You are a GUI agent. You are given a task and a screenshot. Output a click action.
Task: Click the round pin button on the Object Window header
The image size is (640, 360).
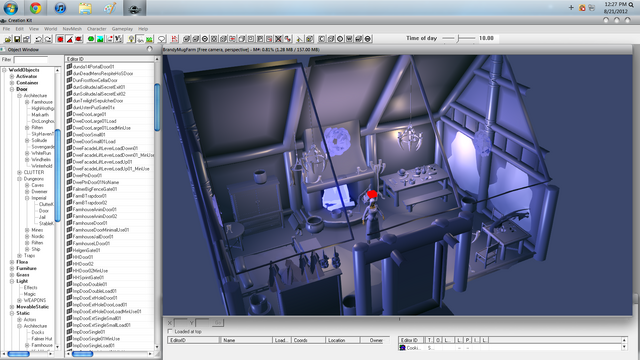click(x=149, y=49)
